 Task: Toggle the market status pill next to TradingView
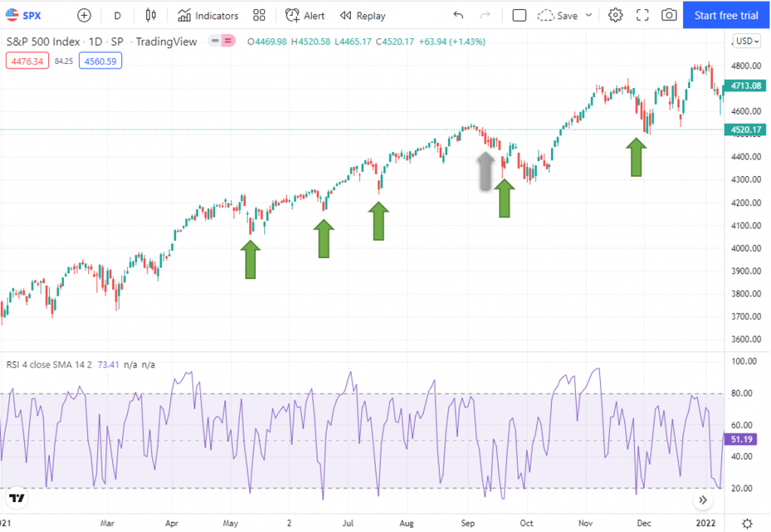point(221,41)
